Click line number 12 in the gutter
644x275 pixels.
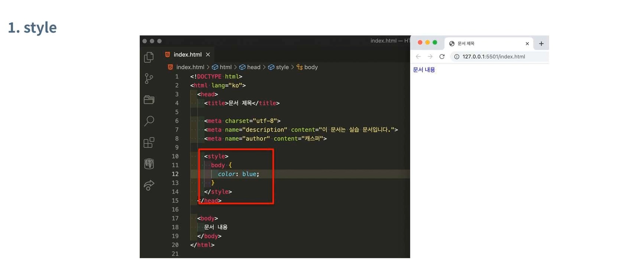coord(175,174)
